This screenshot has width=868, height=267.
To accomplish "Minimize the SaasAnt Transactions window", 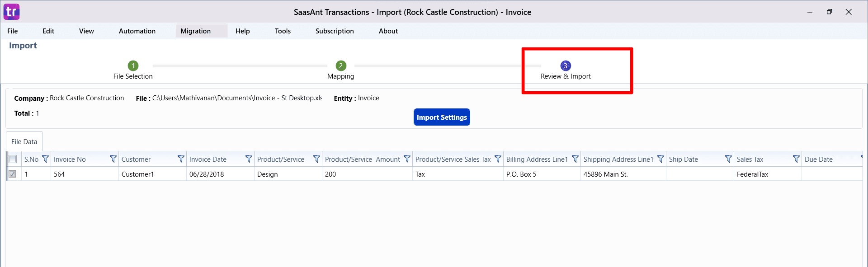I will tap(810, 12).
